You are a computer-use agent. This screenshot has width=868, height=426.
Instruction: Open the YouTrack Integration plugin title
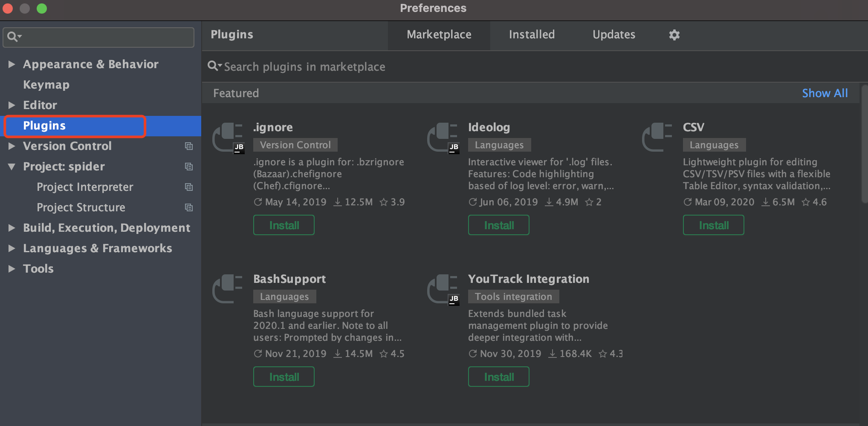tap(529, 279)
